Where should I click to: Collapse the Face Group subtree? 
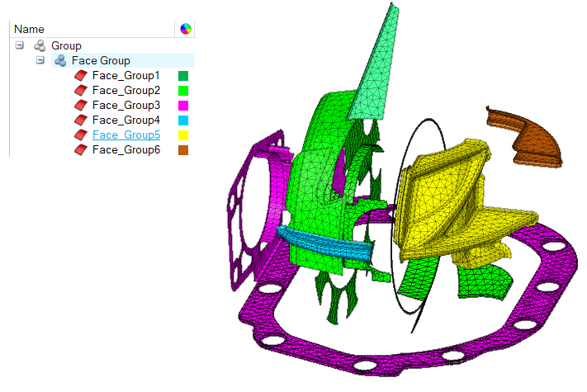[x=40, y=60]
